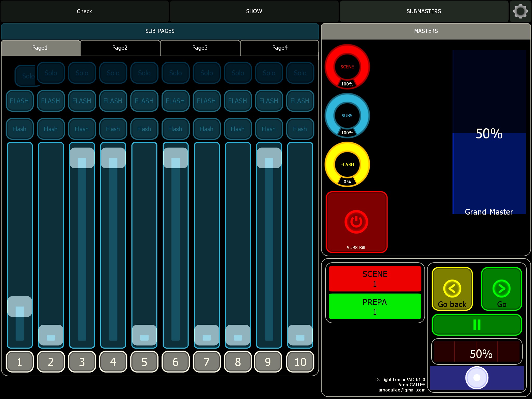Image resolution: width=532 pixels, height=399 pixels.
Task: Toggle lowercase Flash button for submaster 8
Action: [x=238, y=129]
